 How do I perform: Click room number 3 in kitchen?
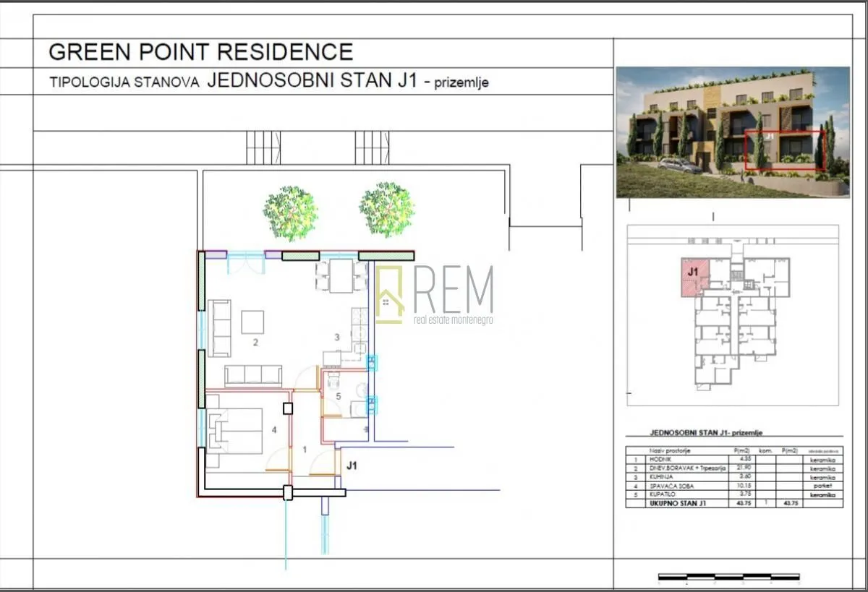336,337
